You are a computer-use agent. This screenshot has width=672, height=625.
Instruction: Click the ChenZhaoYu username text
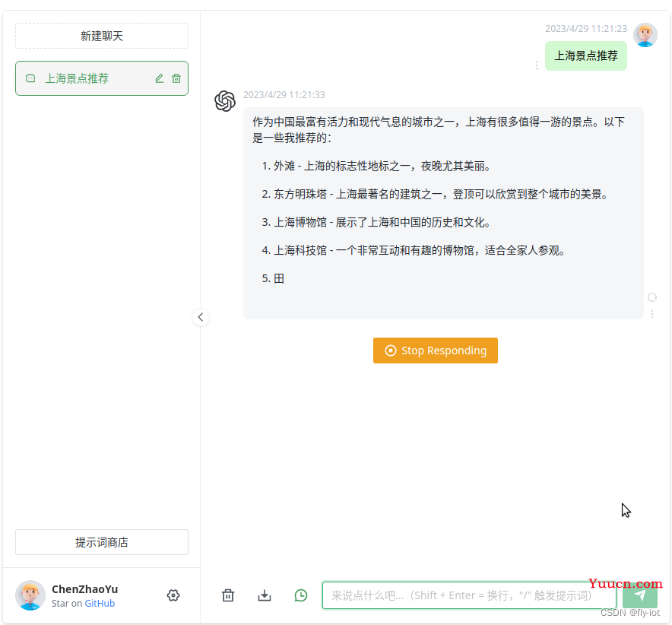[x=85, y=589]
